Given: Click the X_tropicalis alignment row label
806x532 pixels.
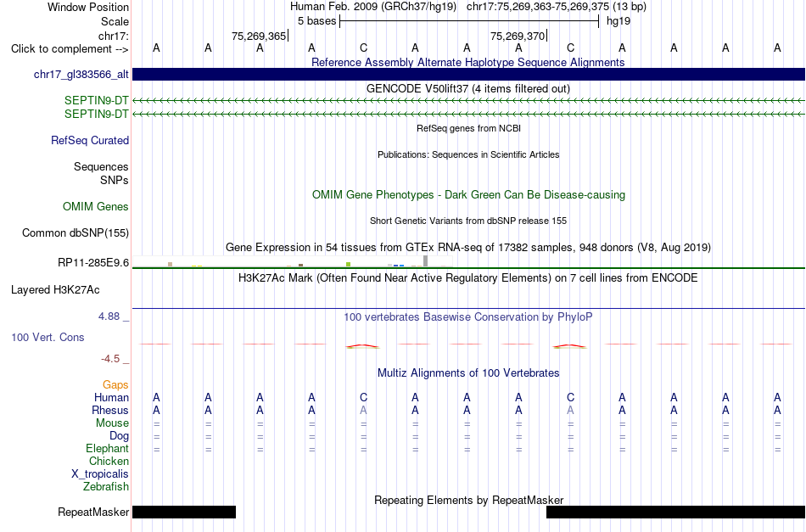Looking at the screenshot, I should tap(100, 474).
